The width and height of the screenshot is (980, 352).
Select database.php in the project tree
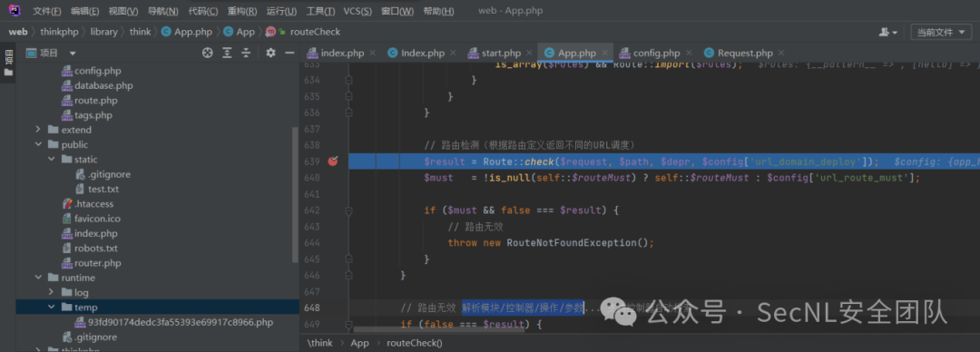point(97,85)
